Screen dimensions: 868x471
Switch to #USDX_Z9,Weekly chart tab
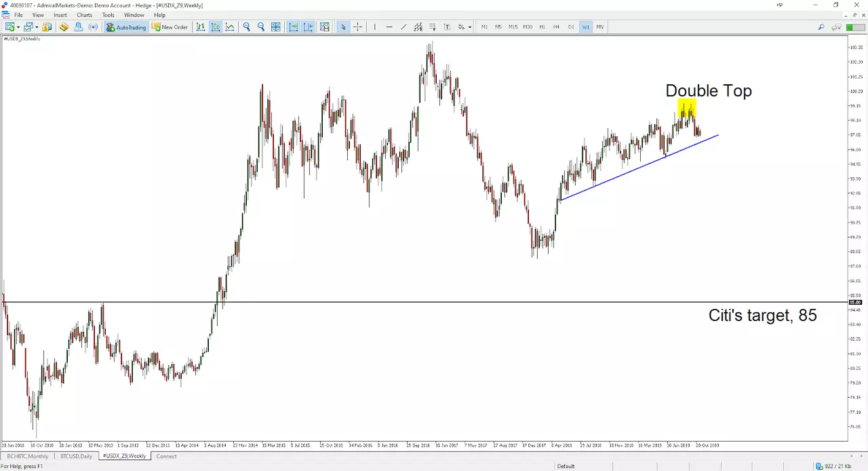click(x=124, y=456)
